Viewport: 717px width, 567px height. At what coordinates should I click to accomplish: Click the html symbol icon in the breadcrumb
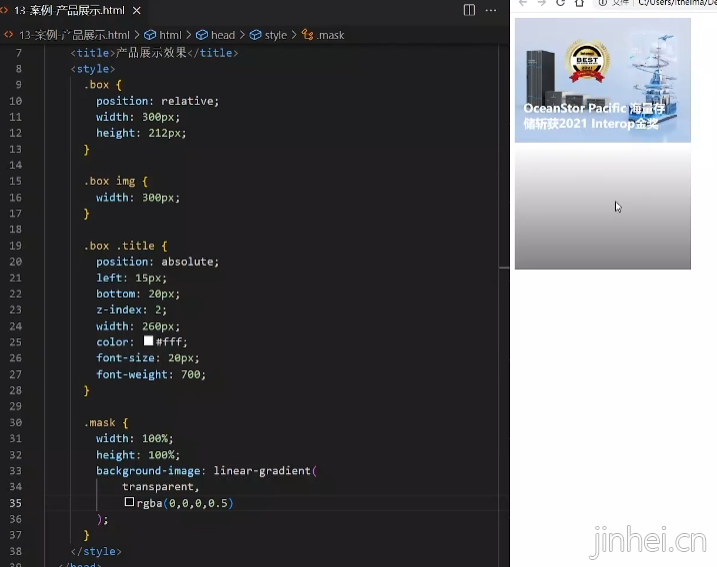click(x=150, y=35)
